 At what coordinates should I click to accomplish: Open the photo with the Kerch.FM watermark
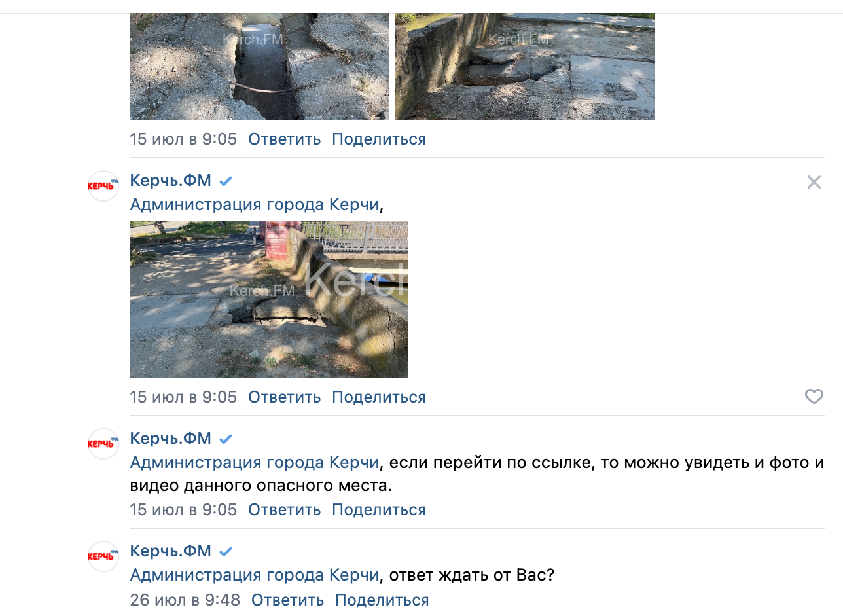click(x=269, y=300)
